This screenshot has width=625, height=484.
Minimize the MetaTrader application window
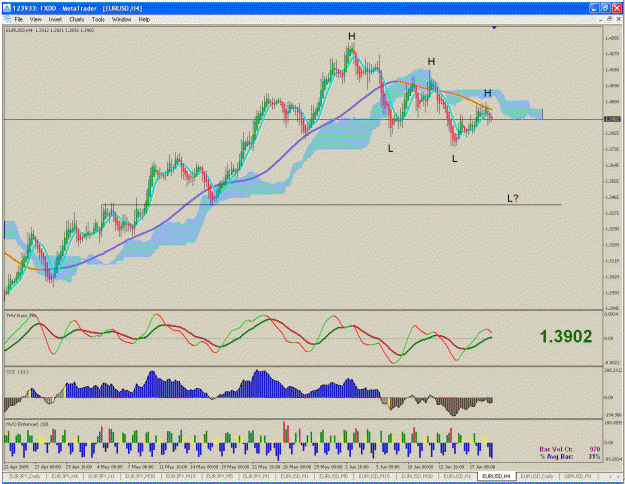click(x=594, y=8)
